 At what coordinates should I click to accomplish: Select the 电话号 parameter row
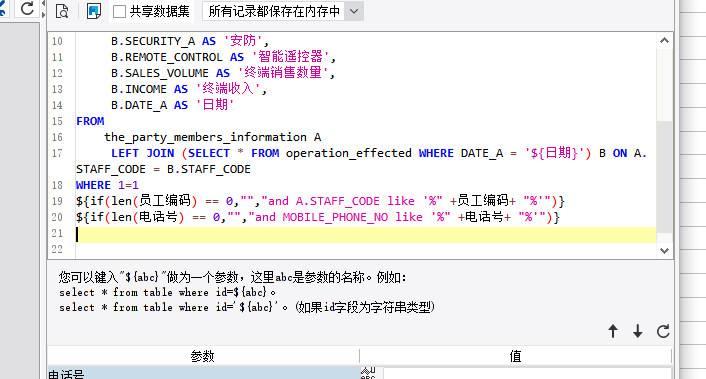(204, 373)
